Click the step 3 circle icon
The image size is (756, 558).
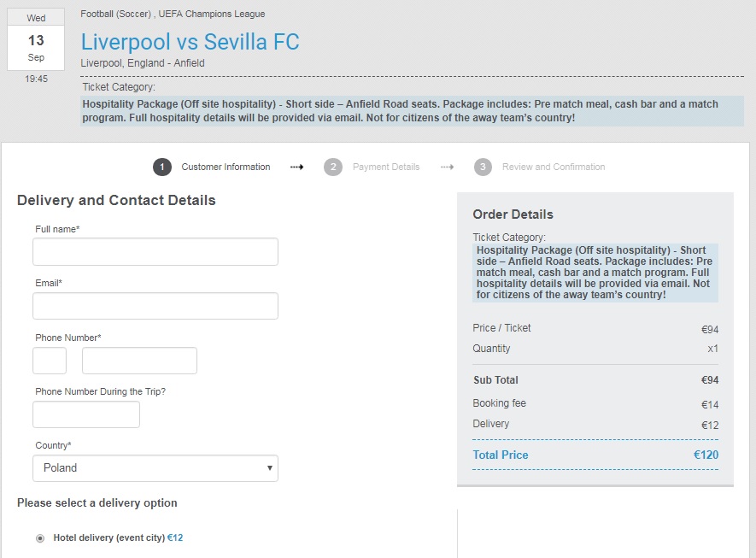483,167
